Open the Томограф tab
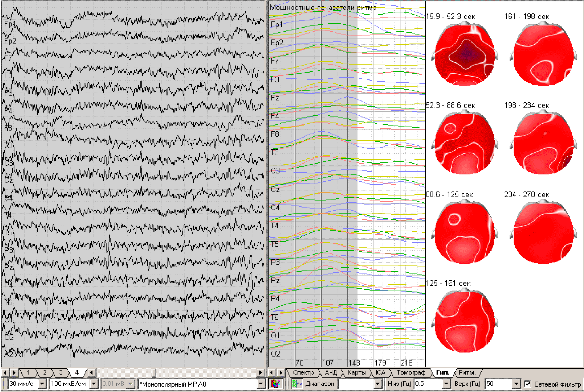584x392 pixels. pyautogui.click(x=411, y=373)
